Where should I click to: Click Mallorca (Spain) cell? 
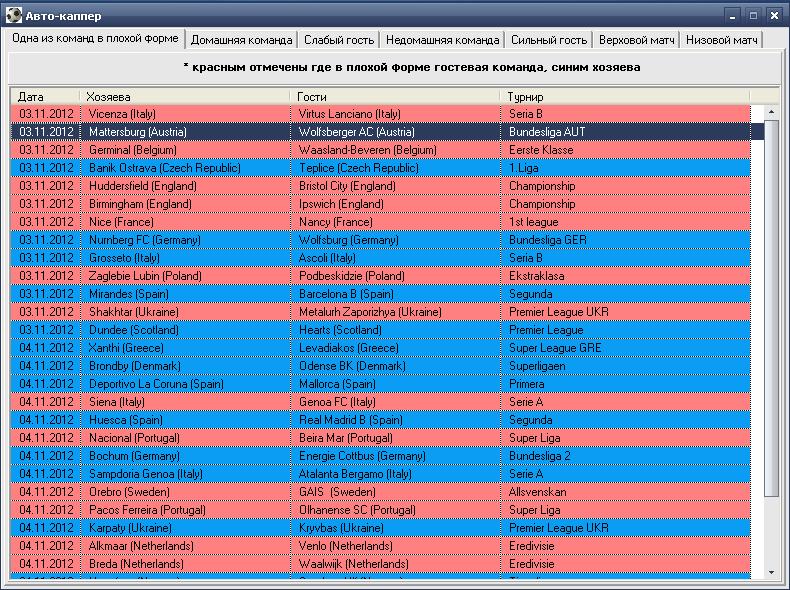tap(396, 384)
